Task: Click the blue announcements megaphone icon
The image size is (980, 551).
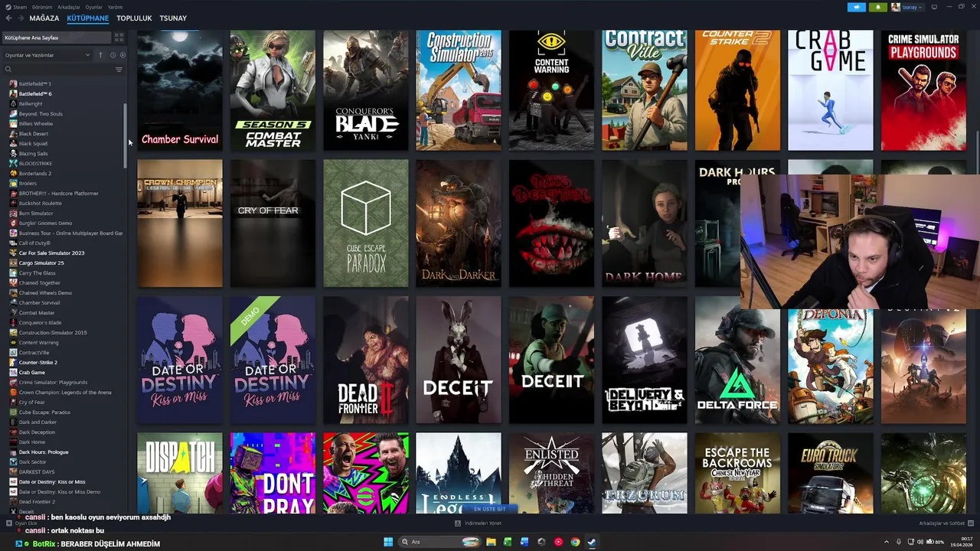Action: click(x=856, y=7)
